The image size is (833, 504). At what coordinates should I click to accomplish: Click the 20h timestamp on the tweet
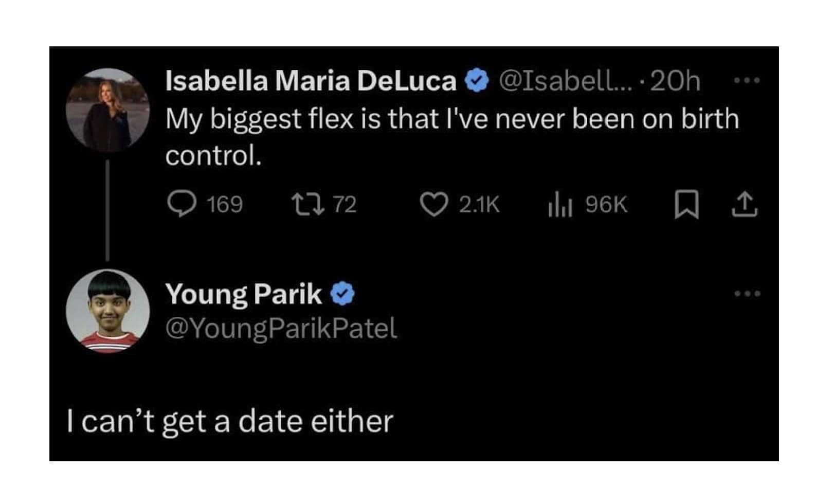[675, 81]
